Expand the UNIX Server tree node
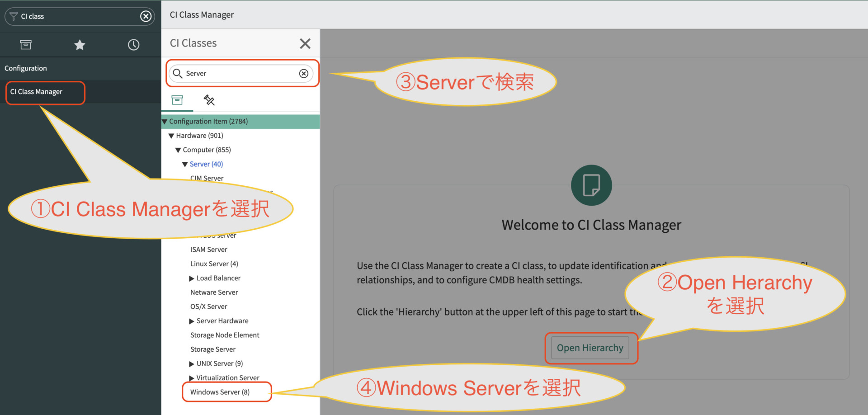 tap(191, 363)
